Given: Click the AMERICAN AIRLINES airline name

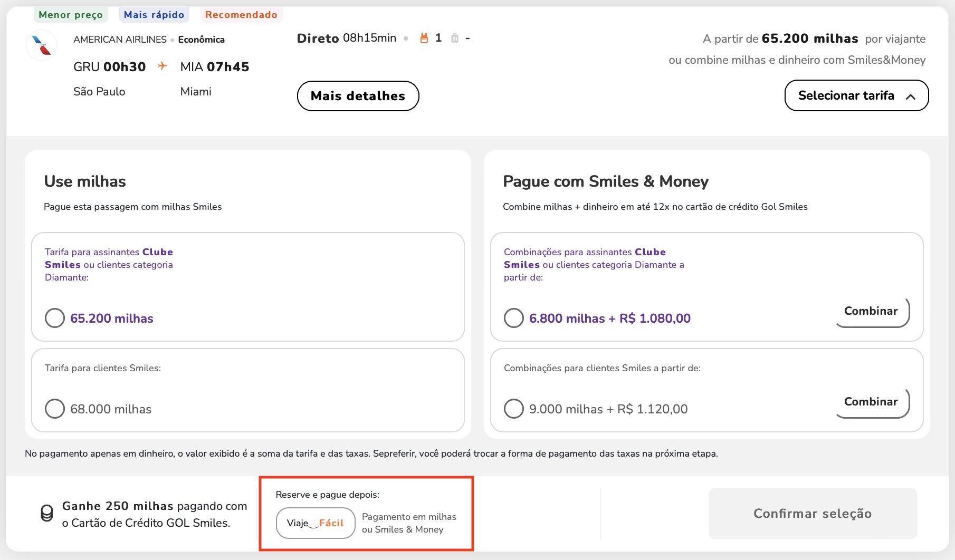Looking at the screenshot, I should [x=120, y=40].
